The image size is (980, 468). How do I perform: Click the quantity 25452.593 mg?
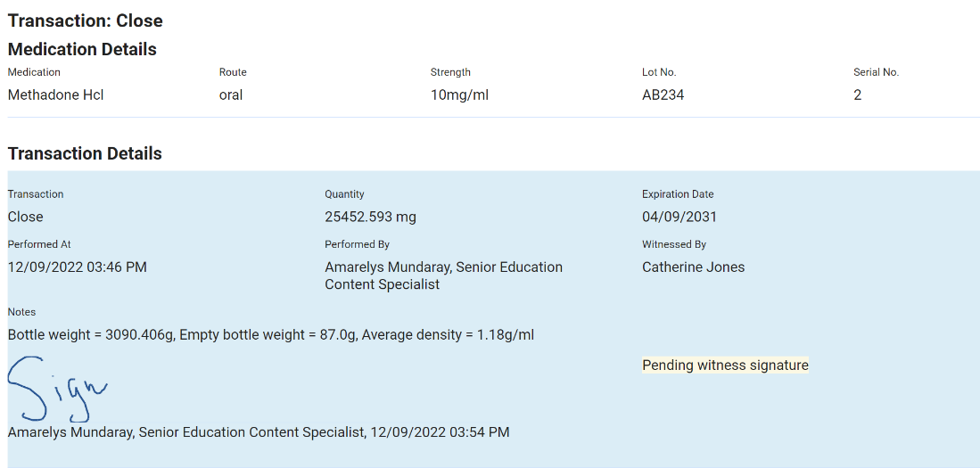point(370,217)
